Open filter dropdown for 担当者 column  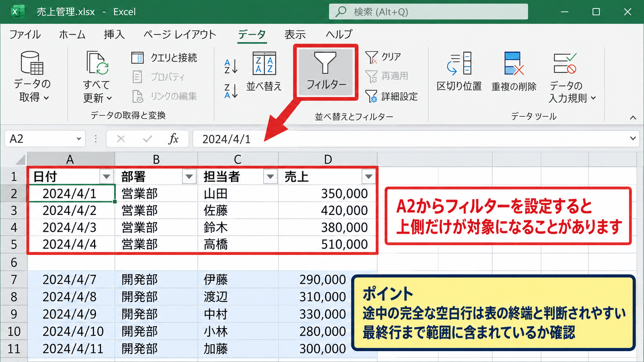click(x=270, y=177)
